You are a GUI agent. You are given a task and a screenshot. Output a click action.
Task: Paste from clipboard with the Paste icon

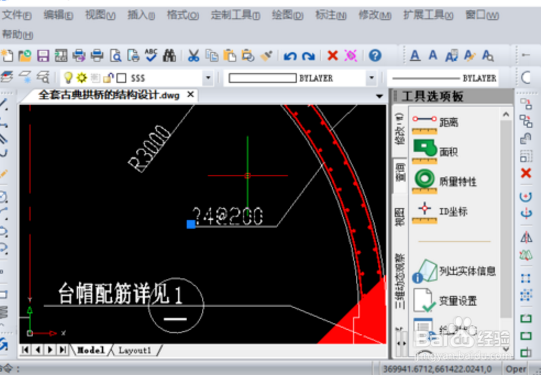pyautogui.click(x=230, y=55)
